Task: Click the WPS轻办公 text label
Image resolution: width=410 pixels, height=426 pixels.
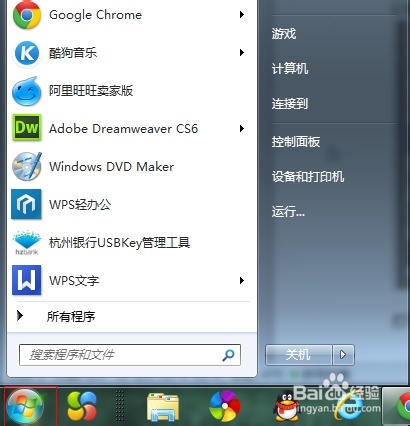Action: tap(80, 204)
